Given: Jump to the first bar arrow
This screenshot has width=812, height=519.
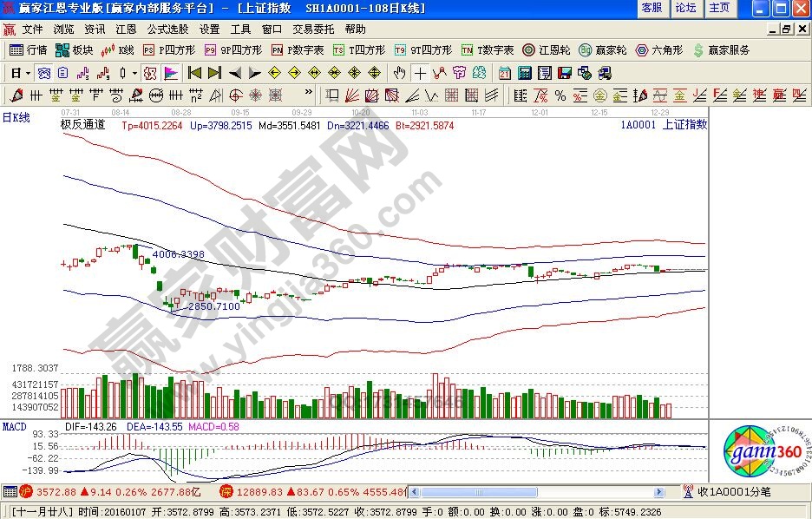Looking at the screenshot, I should tap(194, 73).
